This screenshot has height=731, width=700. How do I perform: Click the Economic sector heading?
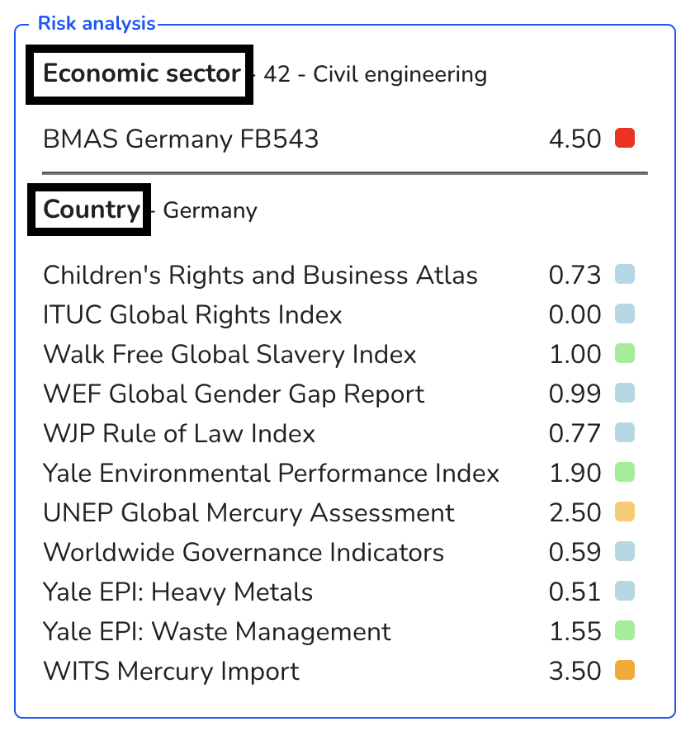click(x=142, y=73)
